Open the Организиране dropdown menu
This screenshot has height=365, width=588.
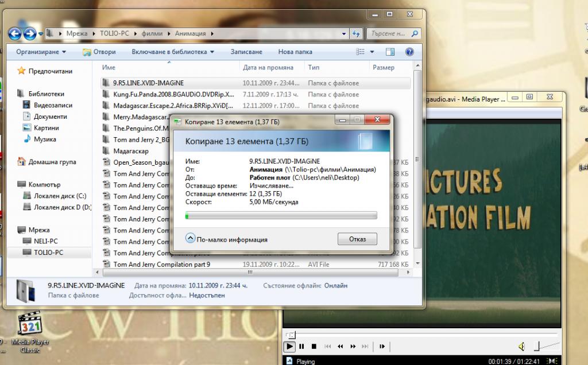click(x=41, y=52)
